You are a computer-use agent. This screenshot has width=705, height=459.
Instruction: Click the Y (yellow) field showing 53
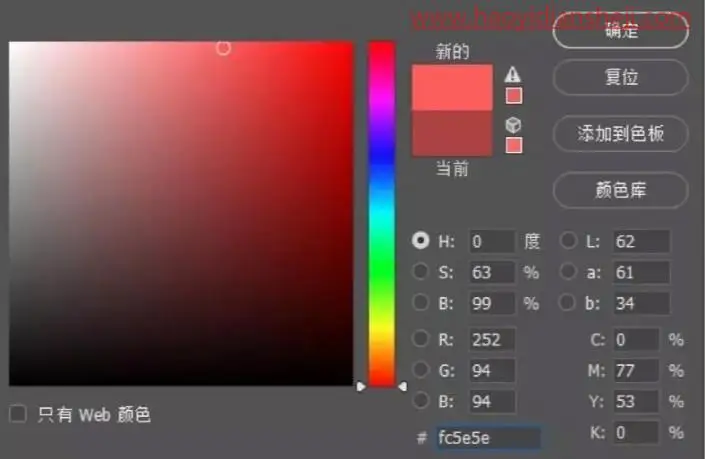point(636,401)
